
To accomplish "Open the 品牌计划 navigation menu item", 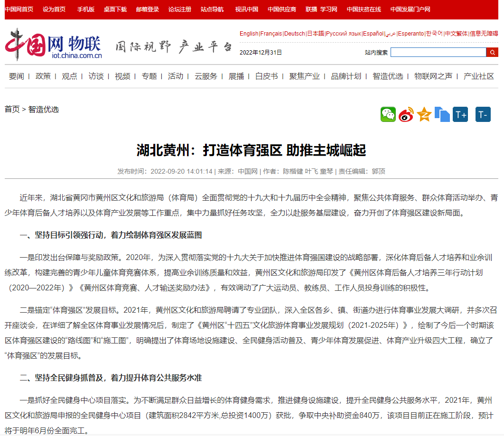I will tap(346, 76).
